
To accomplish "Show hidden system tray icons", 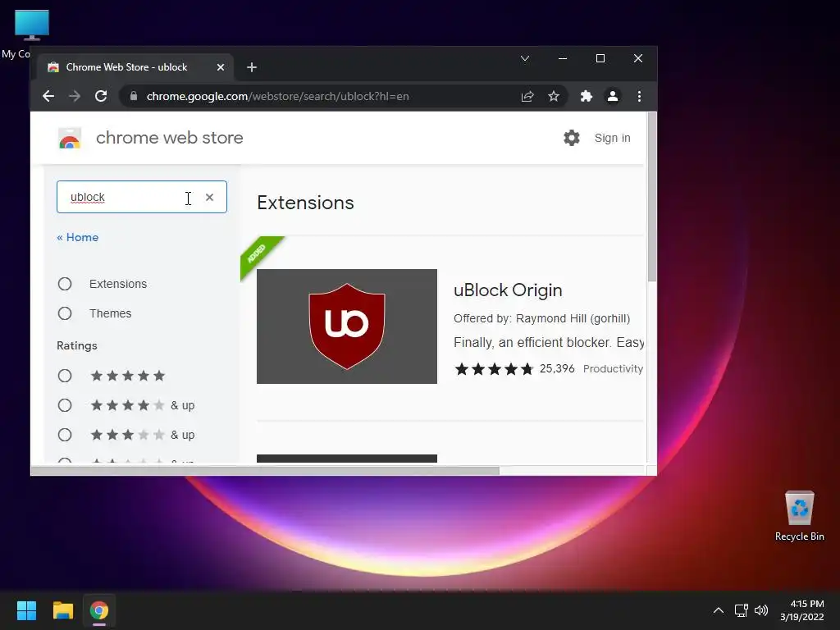I will [x=719, y=610].
